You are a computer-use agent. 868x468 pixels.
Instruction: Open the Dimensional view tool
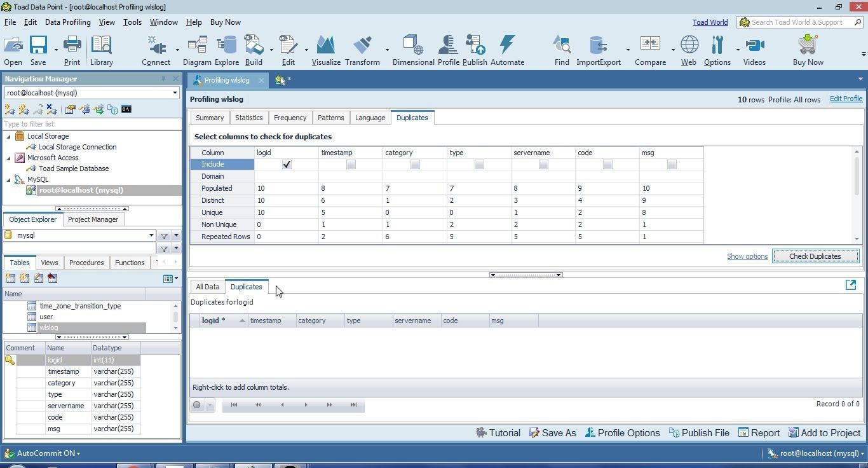click(413, 50)
